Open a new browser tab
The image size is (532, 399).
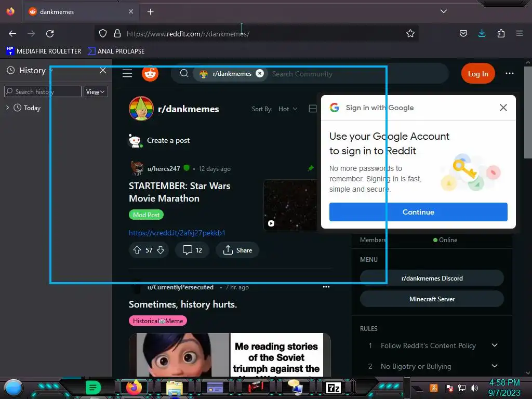pos(150,12)
